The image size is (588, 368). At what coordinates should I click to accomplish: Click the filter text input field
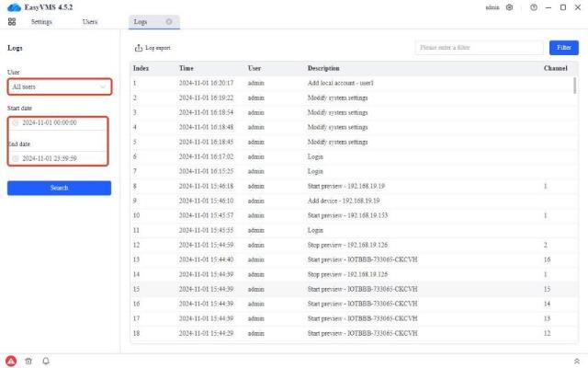tap(478, 47)
